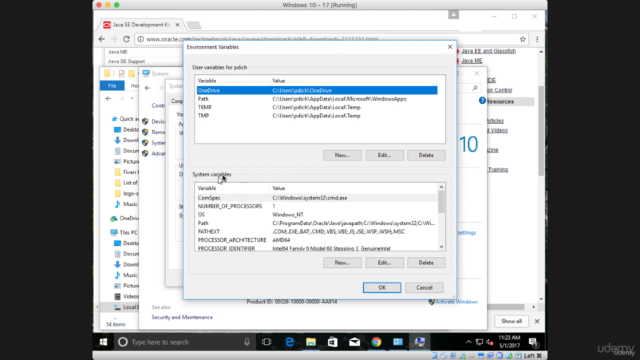Bookmark the page with the star icon
This screenshot has width=640, height=360.
pyautogui.click(x=522, y=39)
